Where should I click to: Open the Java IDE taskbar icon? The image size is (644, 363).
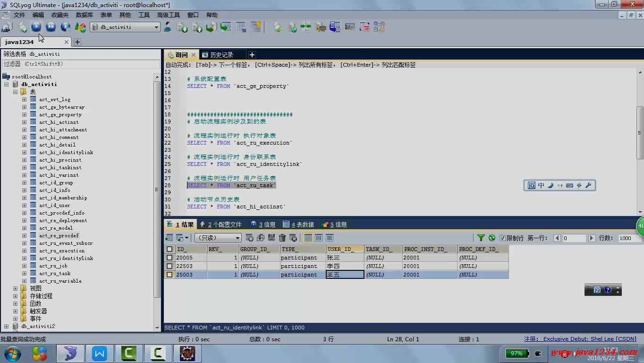[188, 353]
